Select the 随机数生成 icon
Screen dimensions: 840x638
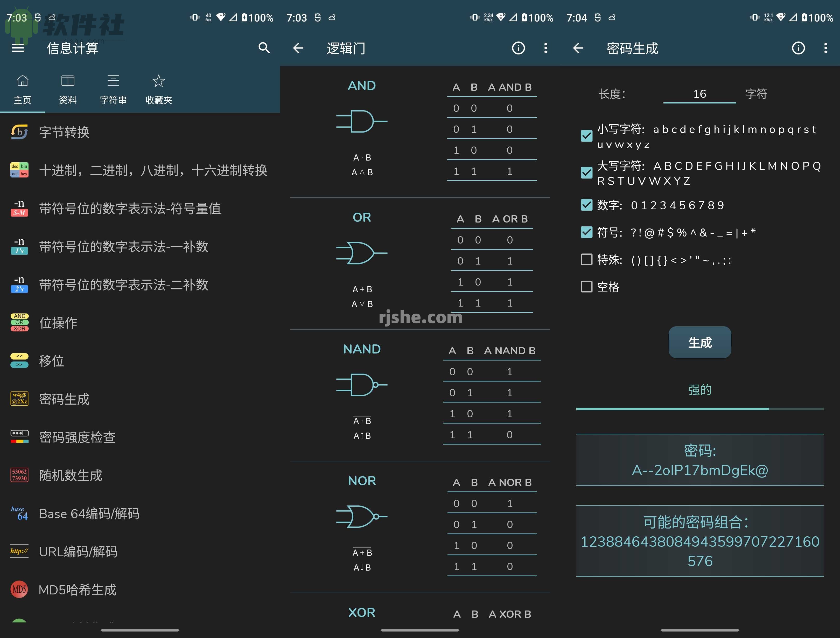click(19, 475)
